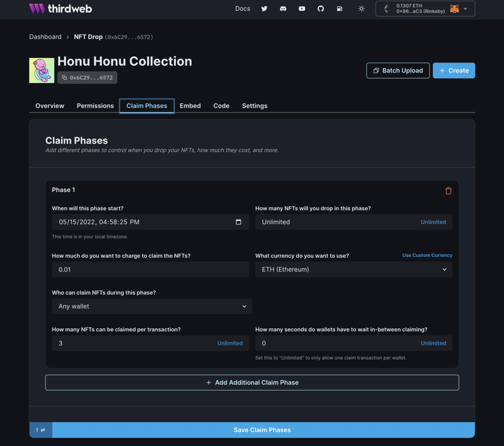
Task: Click the 0.1307 ETH balance text
Action: 409,6
